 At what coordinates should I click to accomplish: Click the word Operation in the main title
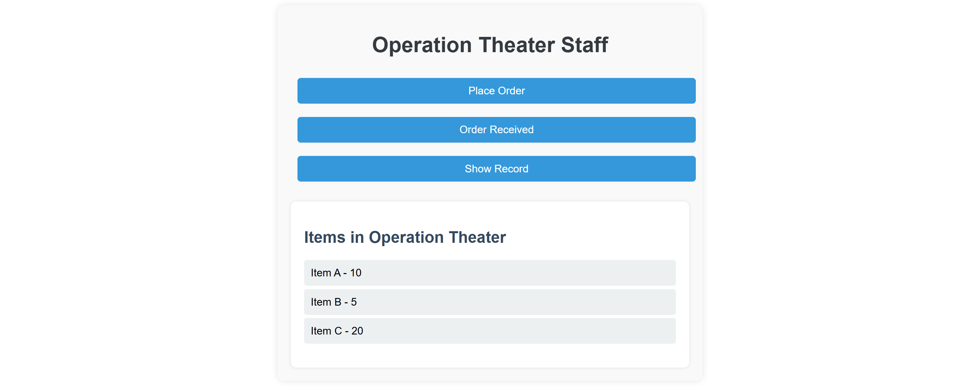422,45
